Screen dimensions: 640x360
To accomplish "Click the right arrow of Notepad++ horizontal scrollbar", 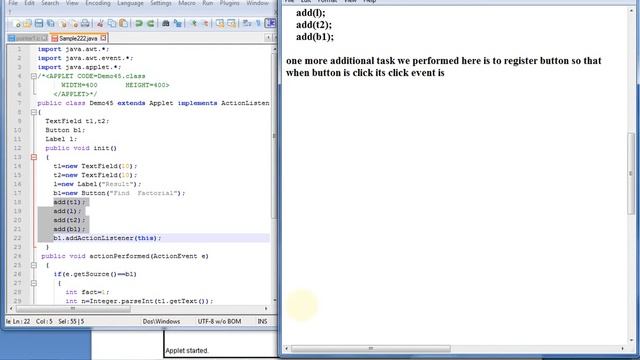I will [266, 309].
